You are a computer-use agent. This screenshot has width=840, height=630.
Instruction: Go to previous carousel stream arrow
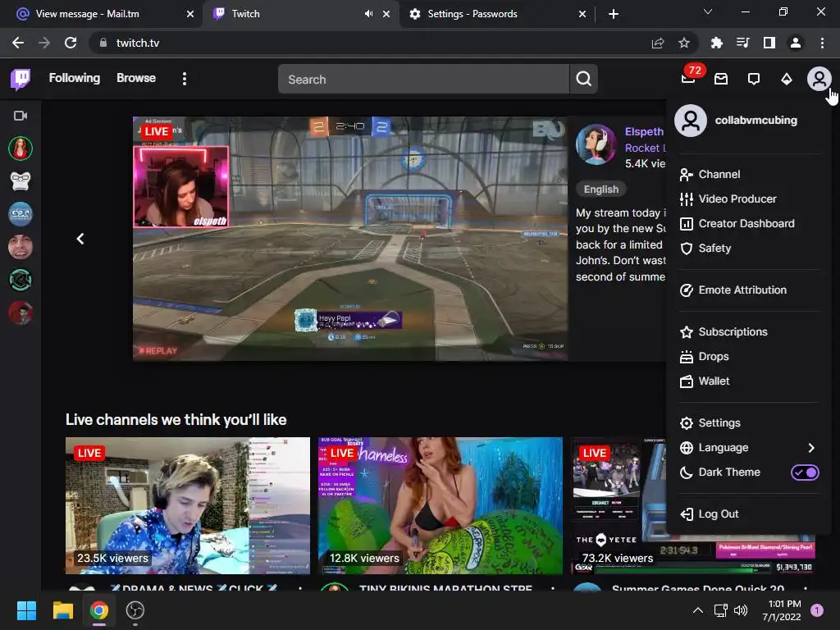coord(80,239)
